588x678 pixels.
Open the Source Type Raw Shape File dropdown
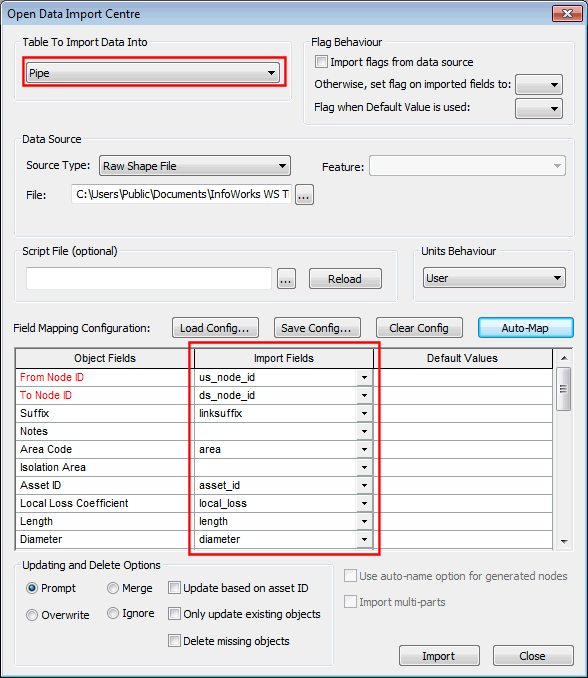pos(195,166)
